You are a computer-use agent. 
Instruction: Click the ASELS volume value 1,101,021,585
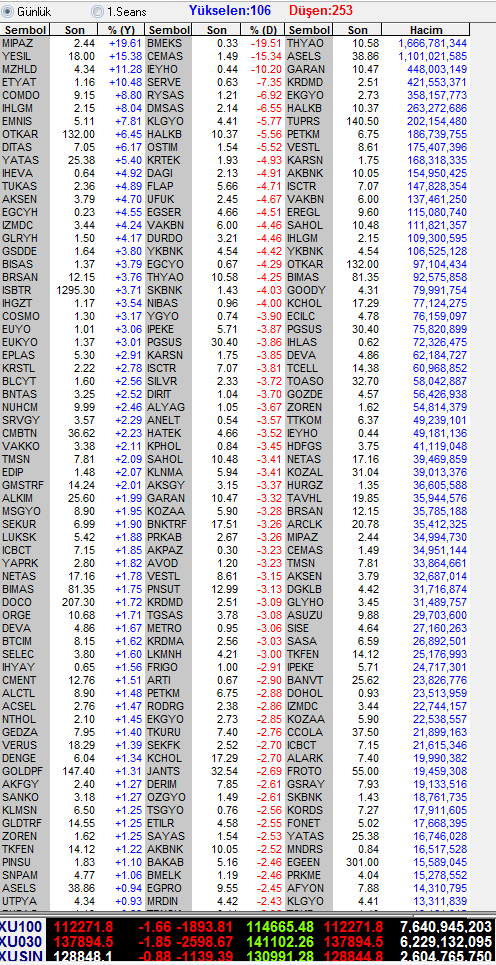pos(433,56)
